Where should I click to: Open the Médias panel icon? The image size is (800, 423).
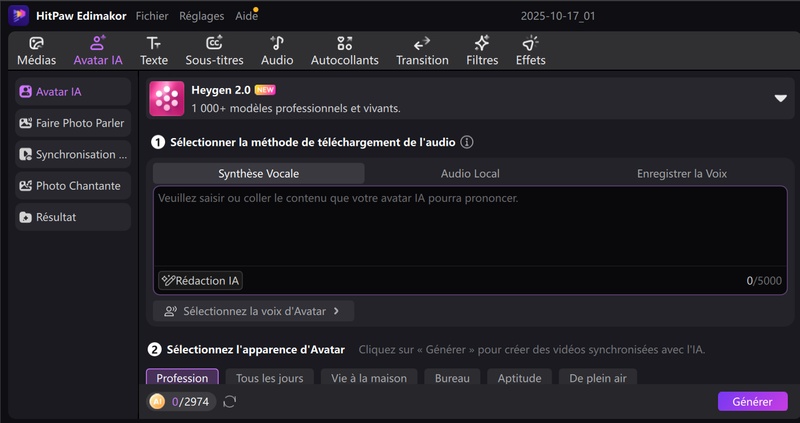coord(36,44)
